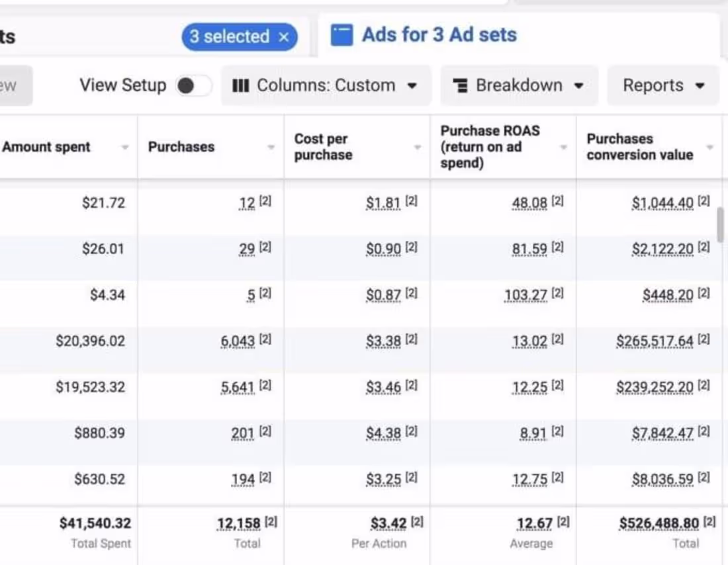Screen dimensions: 728x565
Task: Select the Purchase ROAS column header
Action: [x=490, y=147]
